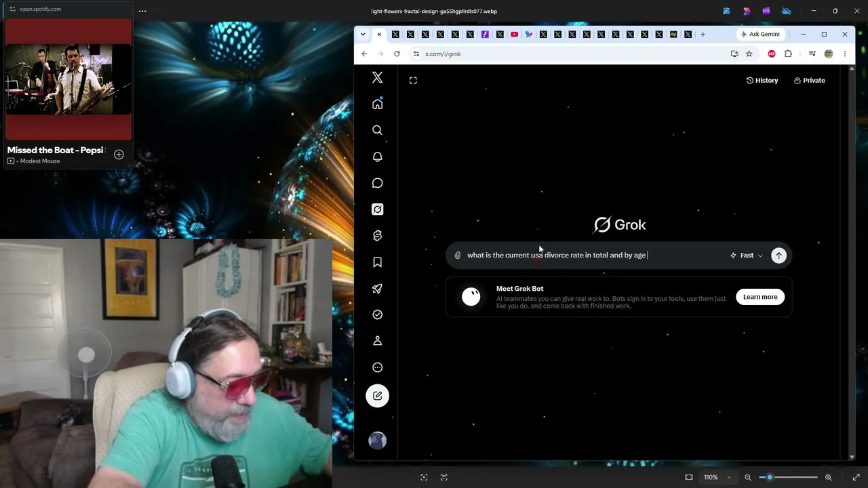The image size is (868, 488).
Task: Click the Grok page vertical scrollbar
Action: coord(852,263)
